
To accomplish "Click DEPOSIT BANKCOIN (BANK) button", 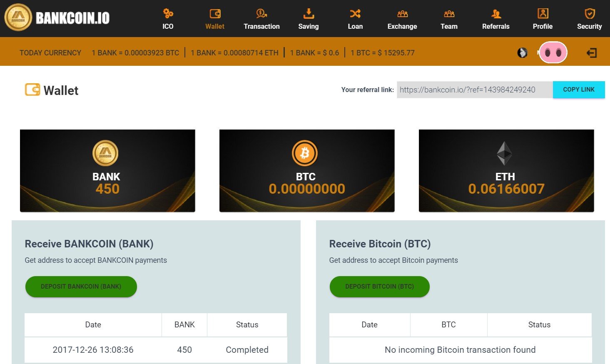I will coord(81,287).
